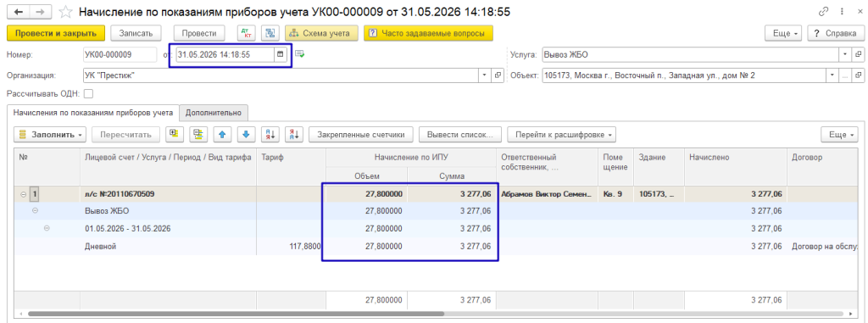Sort the table descending with Я-А icon
The height and width of the screenshot is (323, 868).
coord(293,134)
